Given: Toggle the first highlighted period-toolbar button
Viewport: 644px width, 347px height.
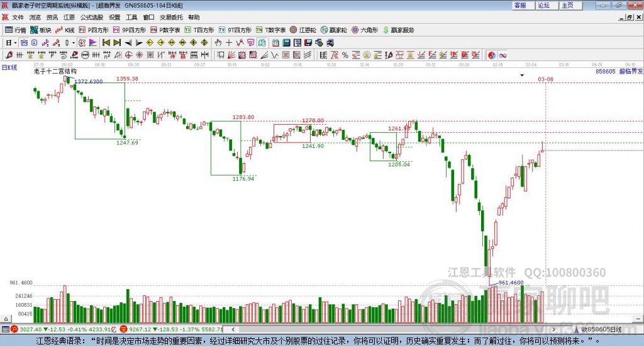Looking at the screenshot, I should coord(24,42).
